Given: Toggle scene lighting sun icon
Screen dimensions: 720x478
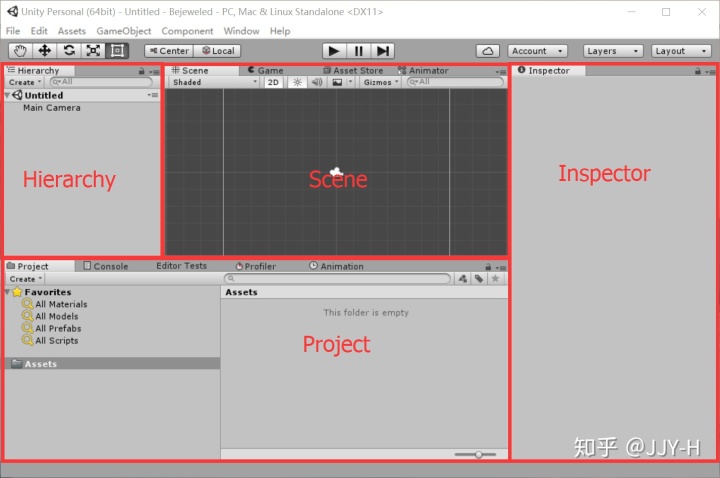Looking at the screenshot, I should pos(297,82).
